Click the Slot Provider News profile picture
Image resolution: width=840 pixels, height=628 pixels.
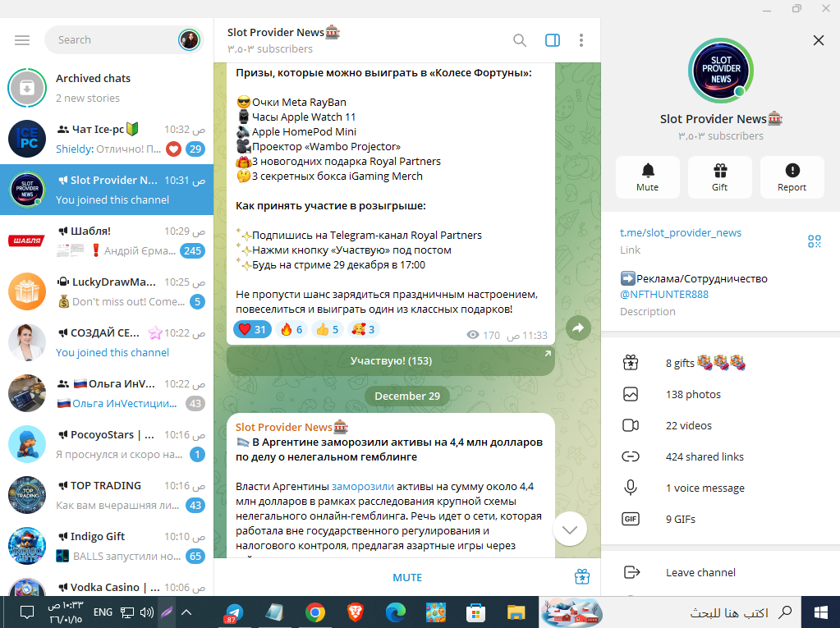click(x=721, y=70)
